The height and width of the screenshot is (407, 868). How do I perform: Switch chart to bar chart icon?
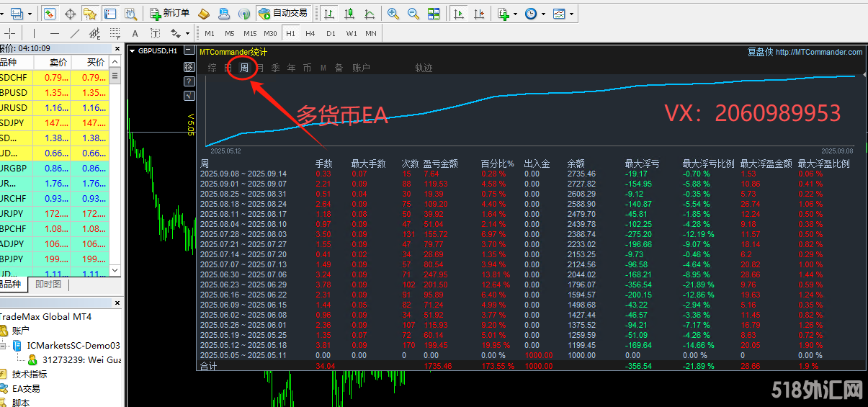click(329, 13)
